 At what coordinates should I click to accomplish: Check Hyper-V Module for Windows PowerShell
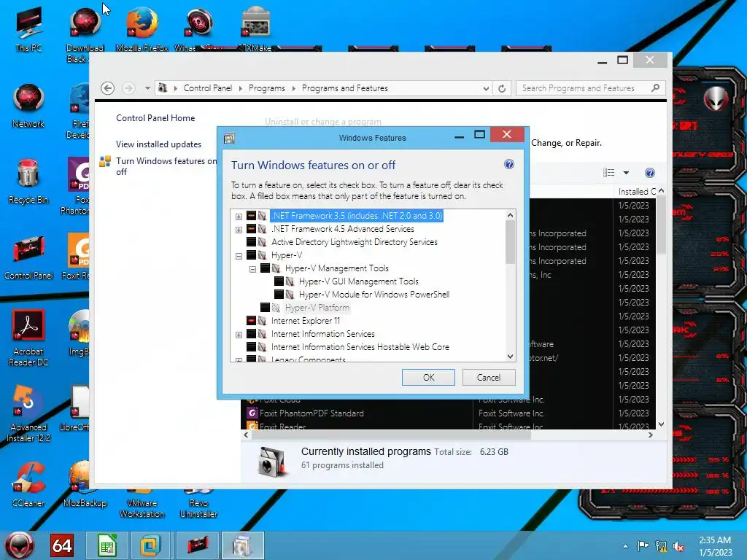point(279,295)
